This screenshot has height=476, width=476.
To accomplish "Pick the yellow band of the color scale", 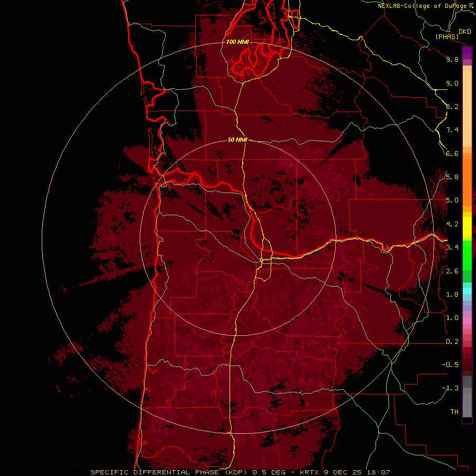I will (467, 226).
